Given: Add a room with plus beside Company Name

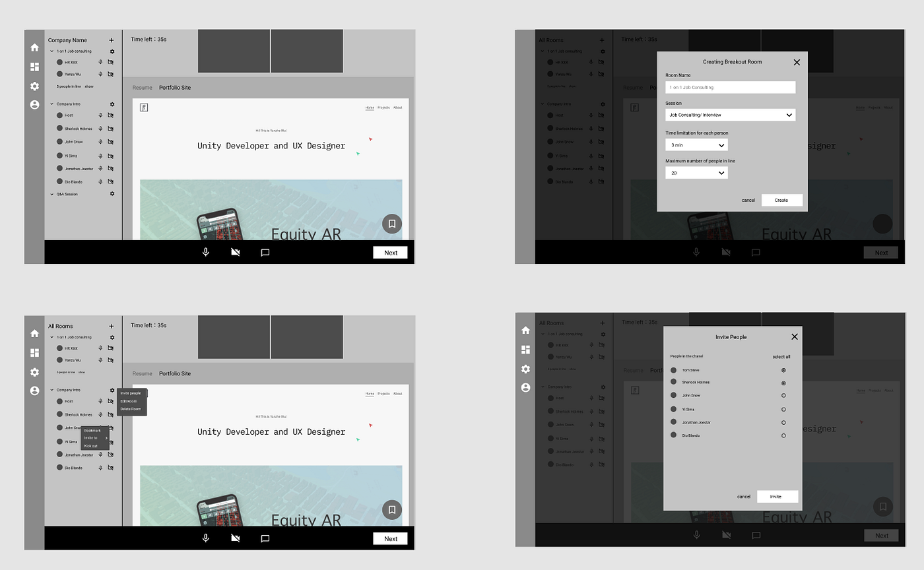Looking at the screenshot, I should point(112,40).
